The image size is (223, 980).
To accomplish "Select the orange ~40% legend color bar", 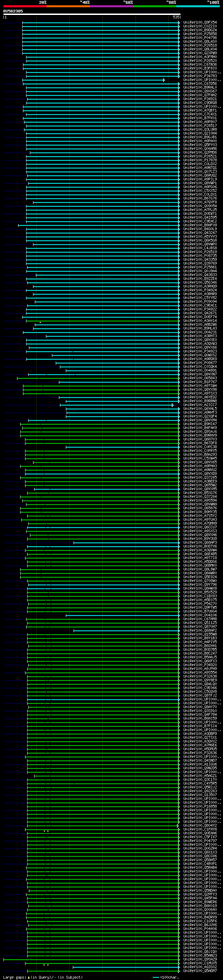I will (68, 6).
